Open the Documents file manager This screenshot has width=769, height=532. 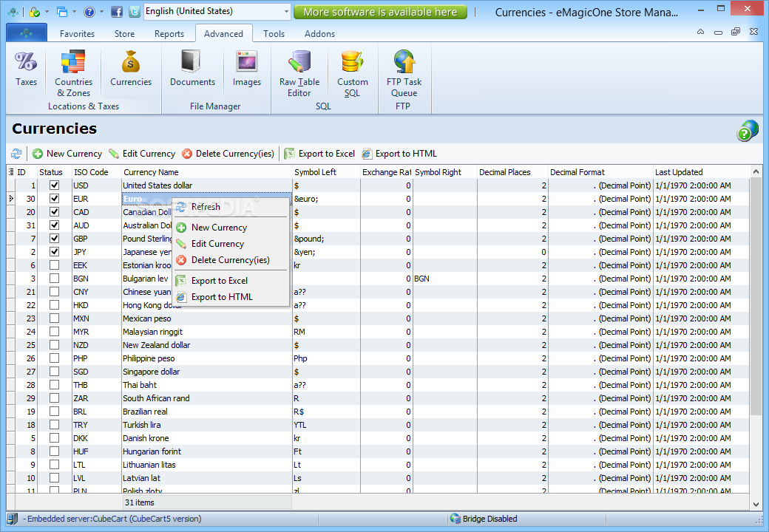(192, 69)
